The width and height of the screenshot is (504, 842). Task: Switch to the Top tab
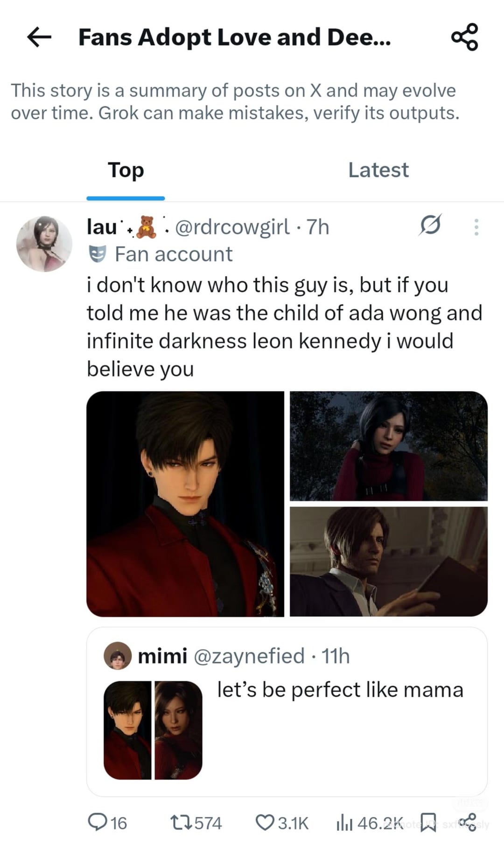coord(126,170)
